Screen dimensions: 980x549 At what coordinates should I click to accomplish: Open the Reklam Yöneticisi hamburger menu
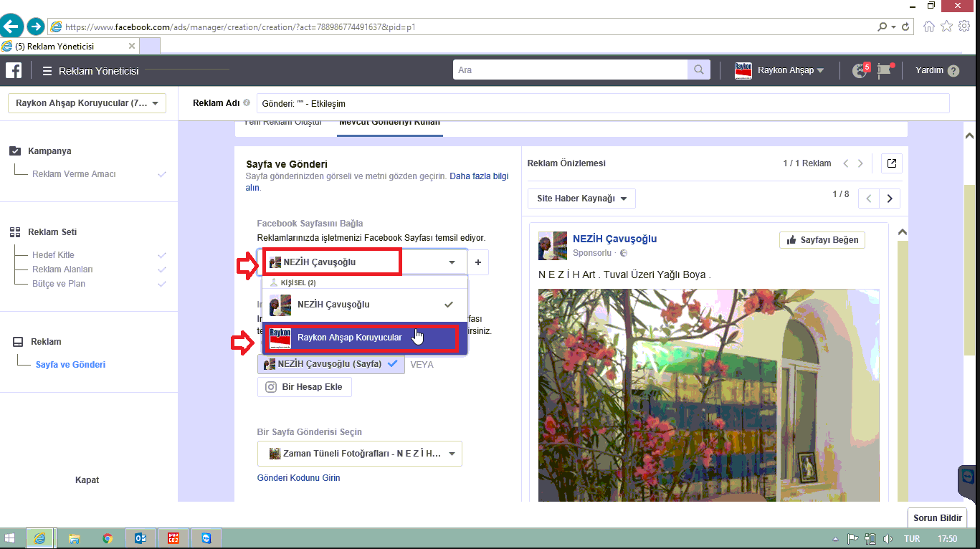[x=47, y=71]
